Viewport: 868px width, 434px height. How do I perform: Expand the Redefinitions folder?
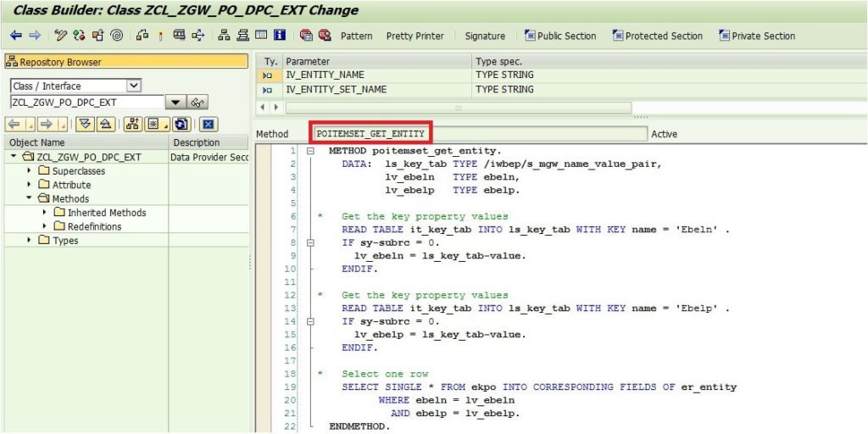pyautogui.click(x=44, y=225)
